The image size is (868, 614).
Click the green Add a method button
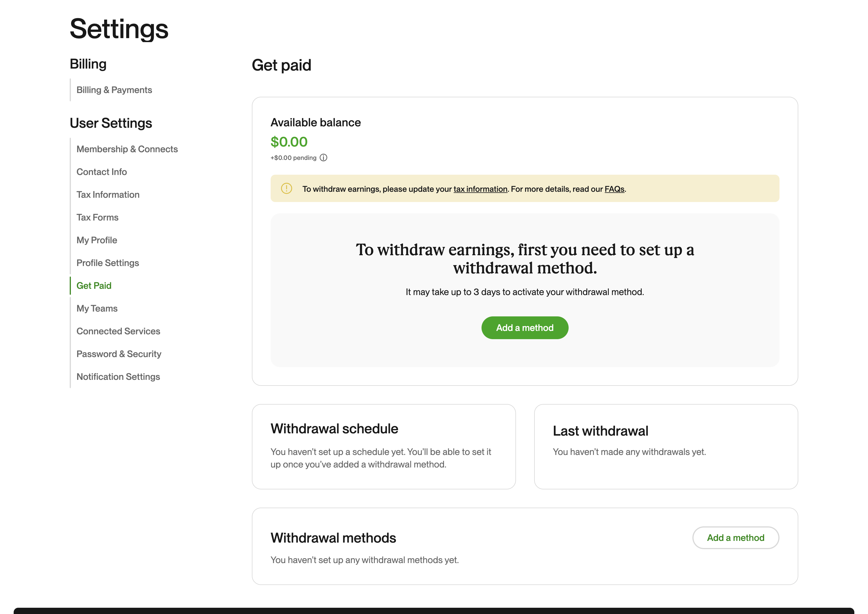(x=525, y=328)
